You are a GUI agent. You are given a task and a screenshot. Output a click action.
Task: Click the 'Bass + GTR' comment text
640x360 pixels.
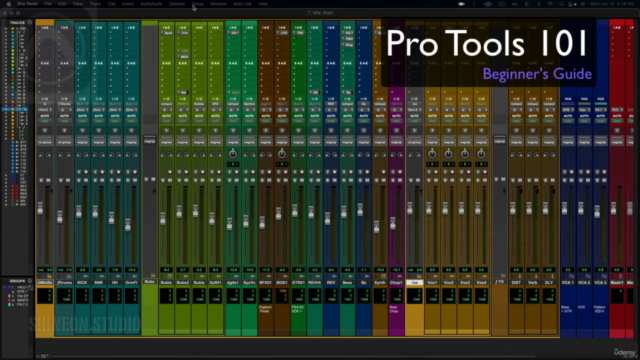coord(566,309)
